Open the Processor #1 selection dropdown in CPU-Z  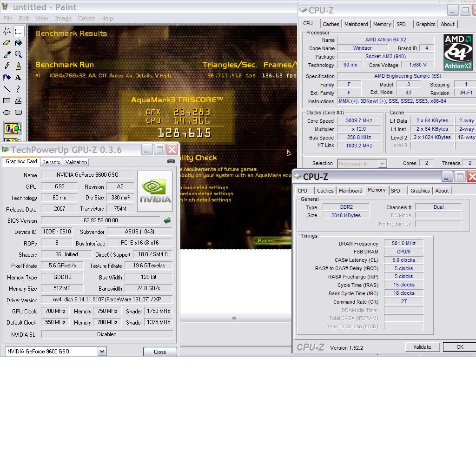(362, 163)
